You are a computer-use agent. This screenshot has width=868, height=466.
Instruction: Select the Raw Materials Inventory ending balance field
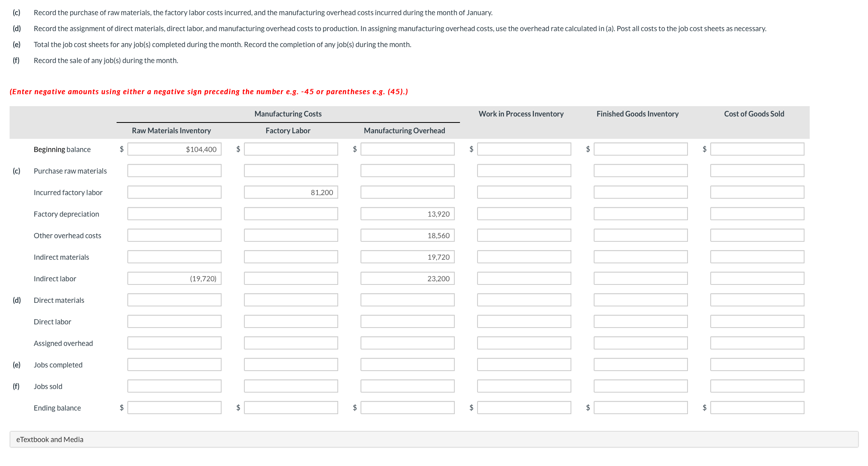pyautogui.click(x=174, y=407)
